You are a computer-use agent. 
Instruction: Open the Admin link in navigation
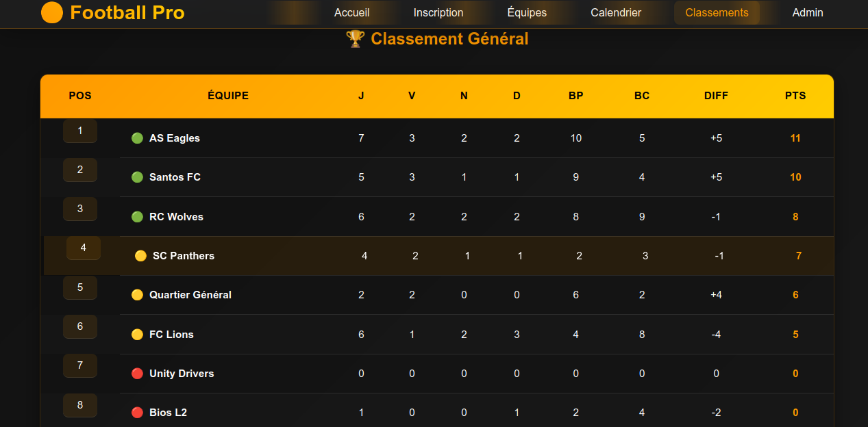tap(808, 12)
